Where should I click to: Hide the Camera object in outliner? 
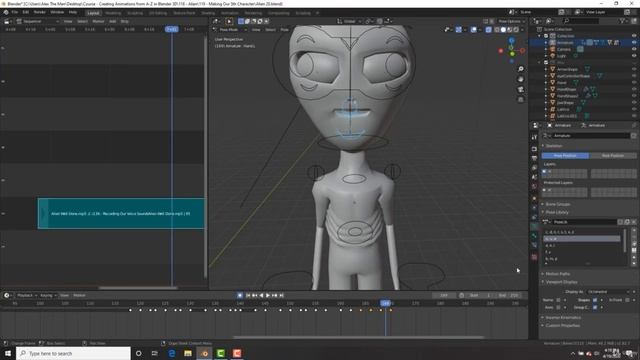634,49
